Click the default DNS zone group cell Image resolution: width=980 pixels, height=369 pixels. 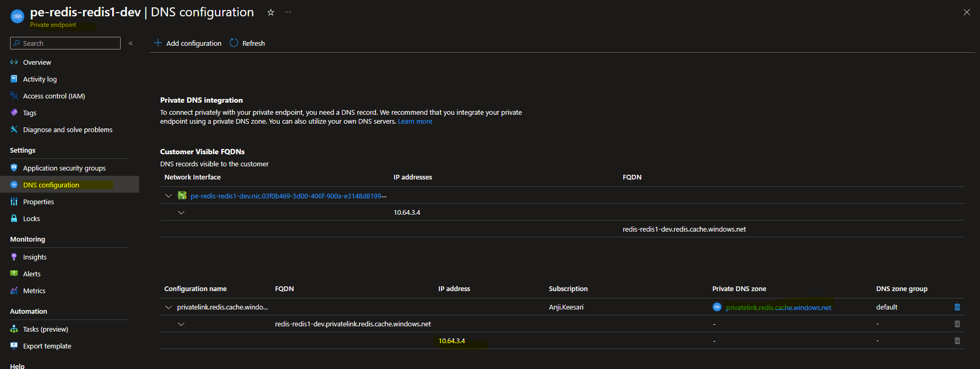click(x=887, y=307)
